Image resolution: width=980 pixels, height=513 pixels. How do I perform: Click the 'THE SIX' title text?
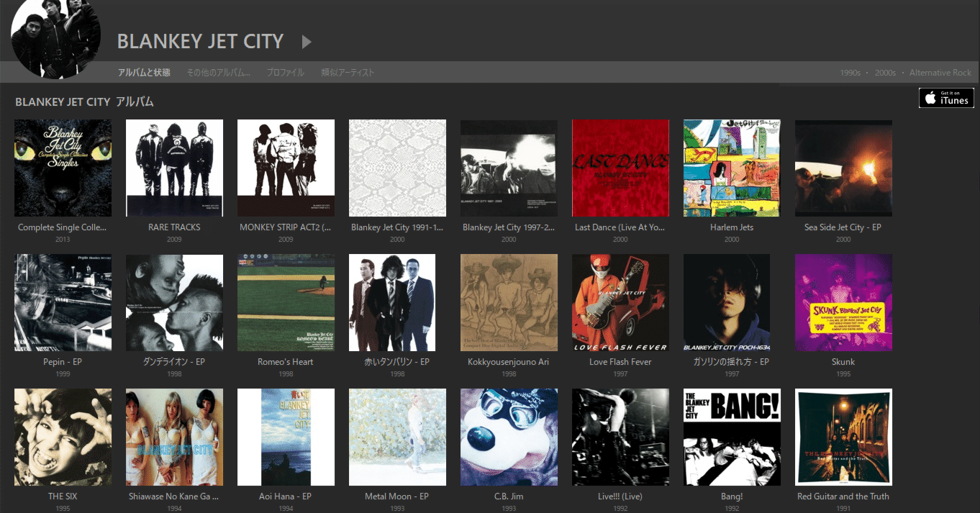63,496
